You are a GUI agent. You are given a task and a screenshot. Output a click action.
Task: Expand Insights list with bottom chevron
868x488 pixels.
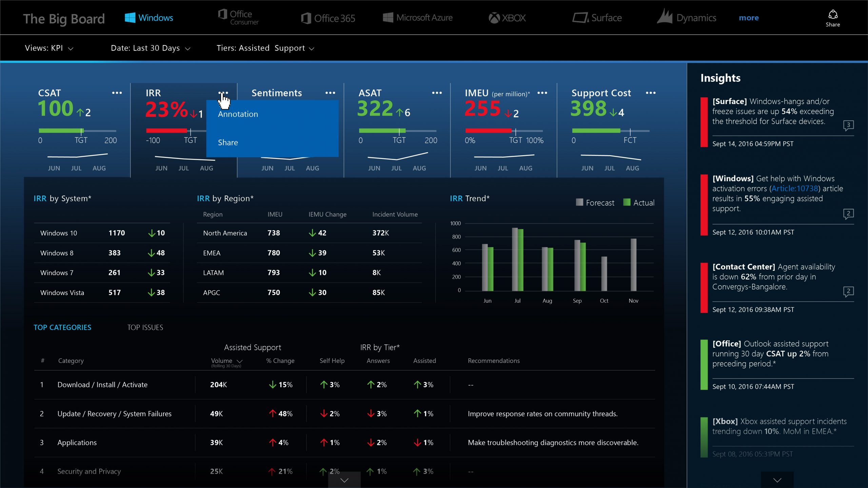pyautogui.click(x=777, y=480)
